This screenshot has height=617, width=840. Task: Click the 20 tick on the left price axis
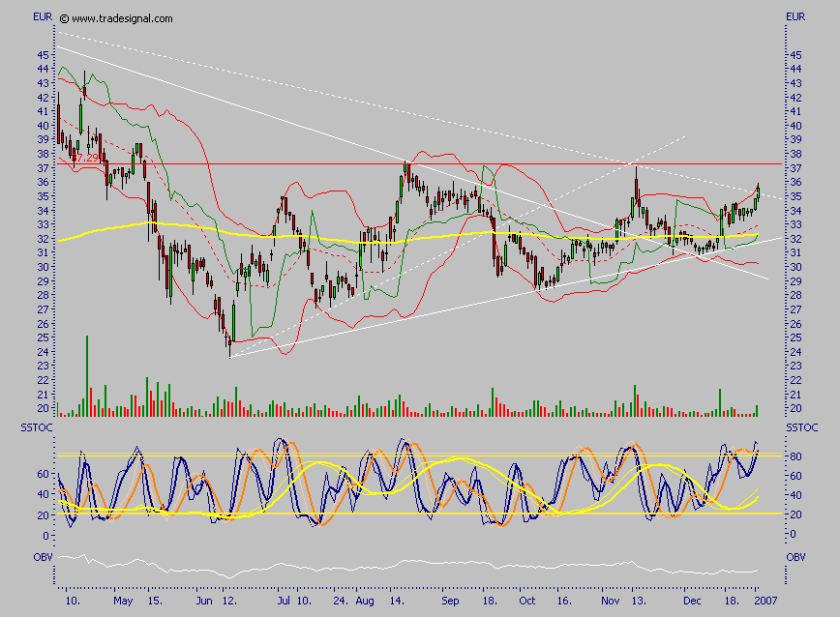pos(43,408)
